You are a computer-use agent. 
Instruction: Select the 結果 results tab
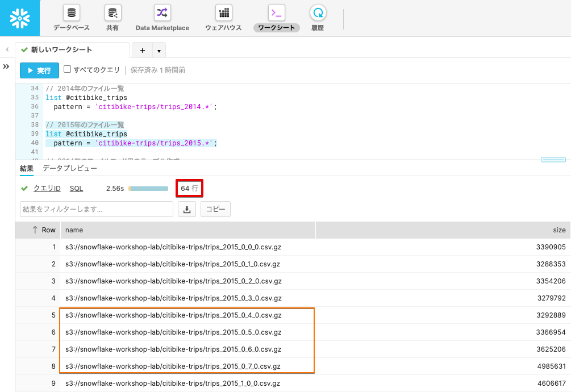coord(27,168)
